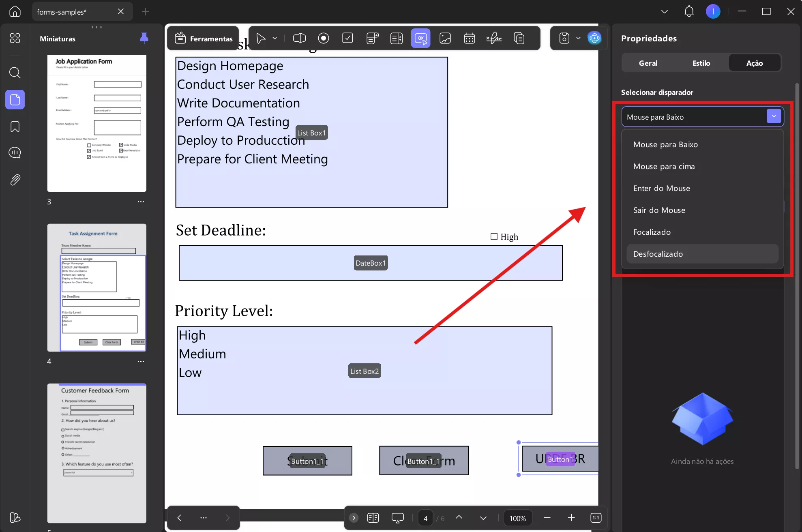802x532 pixels.
Task: Switch to the Geral tab
Action: [x=648, y=63]
